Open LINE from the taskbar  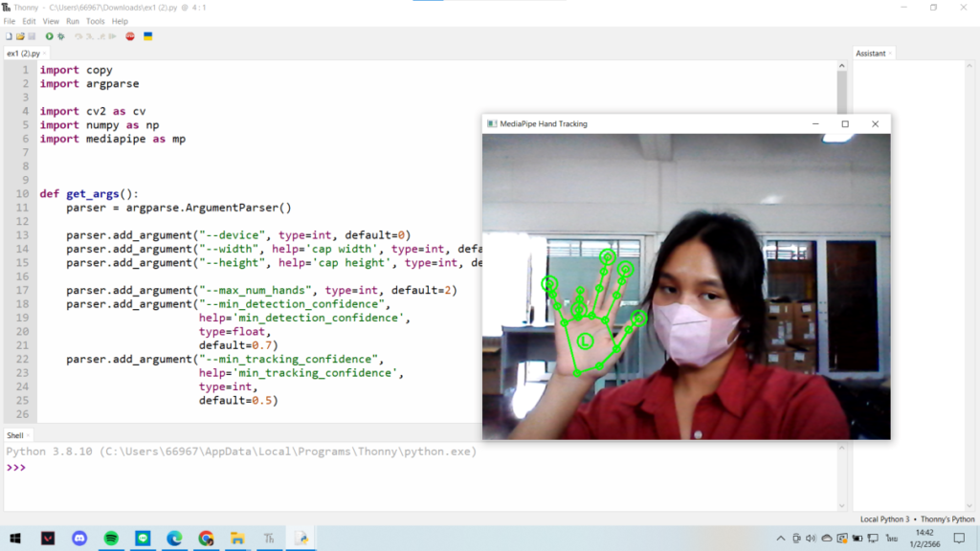click(143, 538)
